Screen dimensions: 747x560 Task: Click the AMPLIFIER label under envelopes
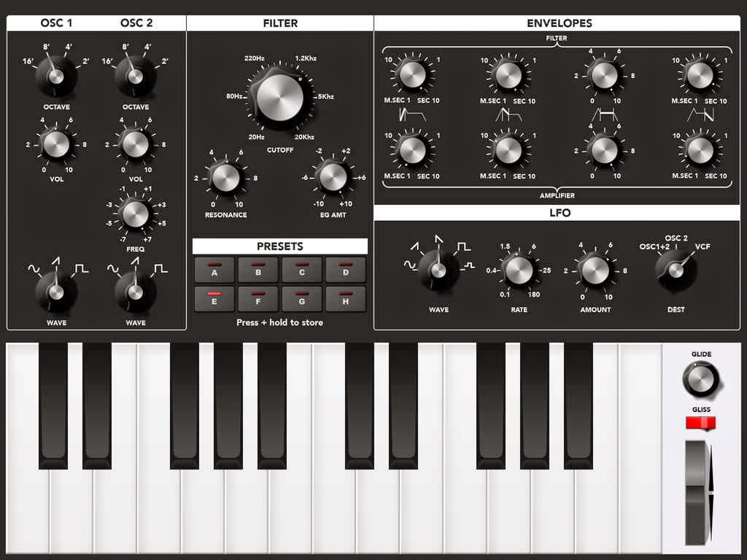557,195
